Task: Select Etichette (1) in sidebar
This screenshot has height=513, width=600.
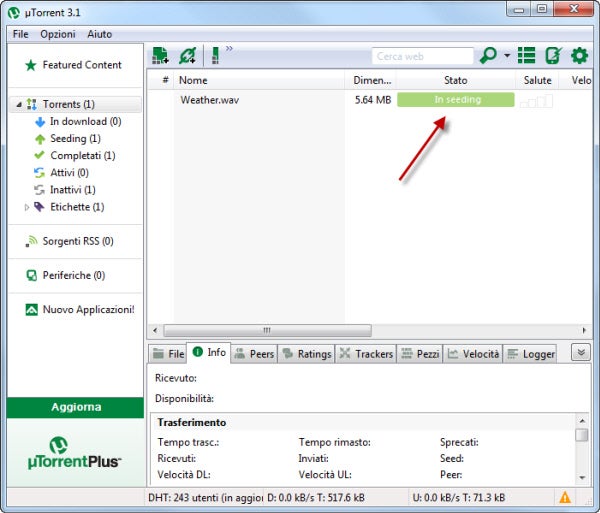Action: point(77,207)
